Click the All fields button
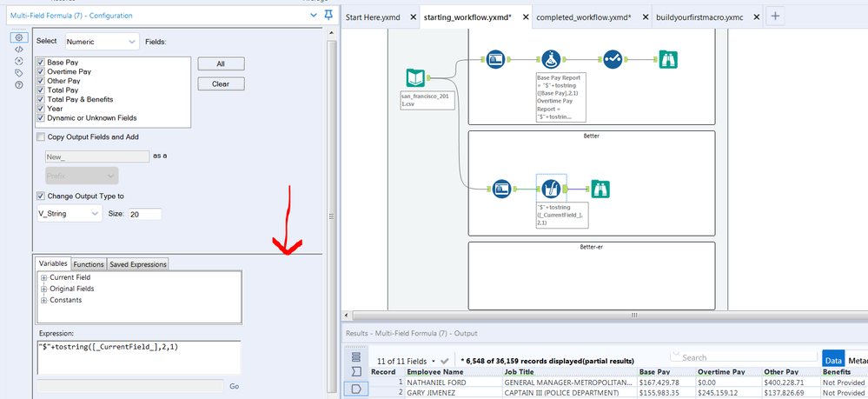Viewport: 868px width, 399px height. coord(221,63)
